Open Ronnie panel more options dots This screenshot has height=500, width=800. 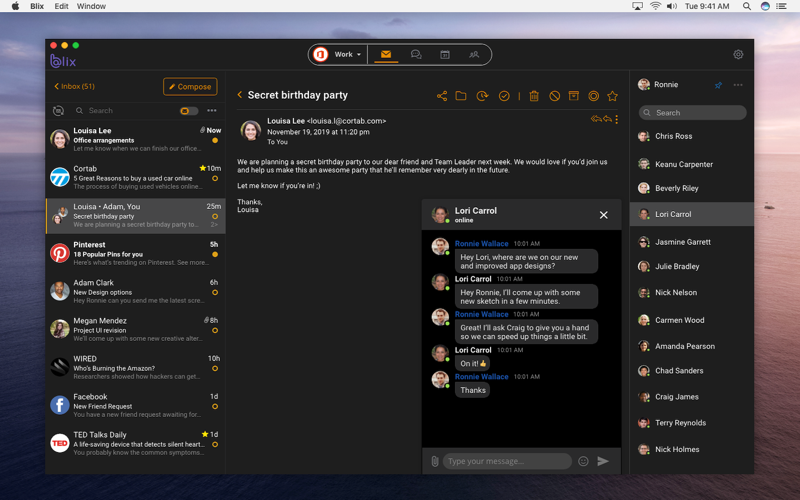(738, 85)
